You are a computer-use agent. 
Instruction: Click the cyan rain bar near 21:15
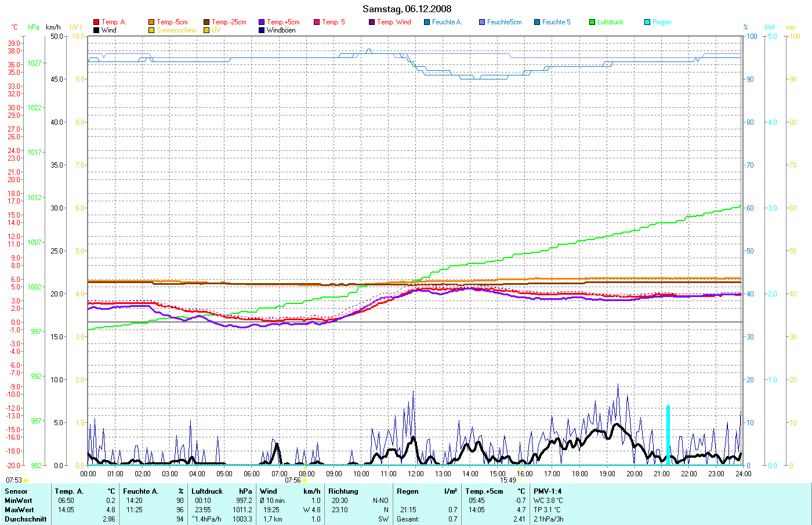tap(668, 435)
